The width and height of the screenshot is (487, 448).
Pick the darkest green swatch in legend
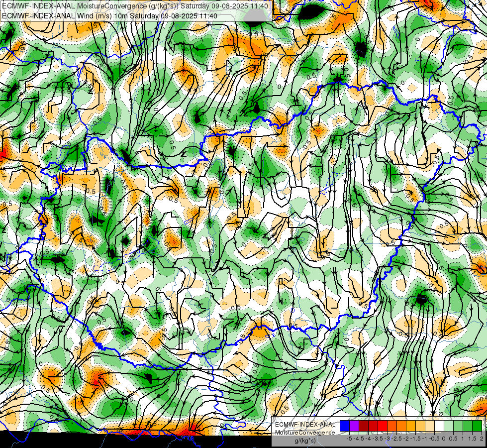coord(477,426)
